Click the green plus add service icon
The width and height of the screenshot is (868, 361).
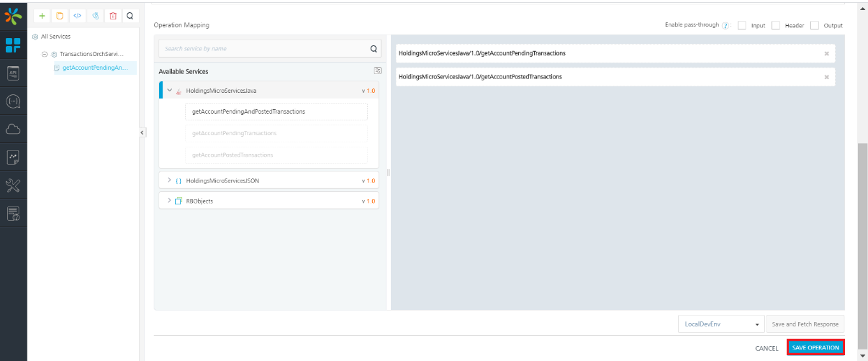42,15
